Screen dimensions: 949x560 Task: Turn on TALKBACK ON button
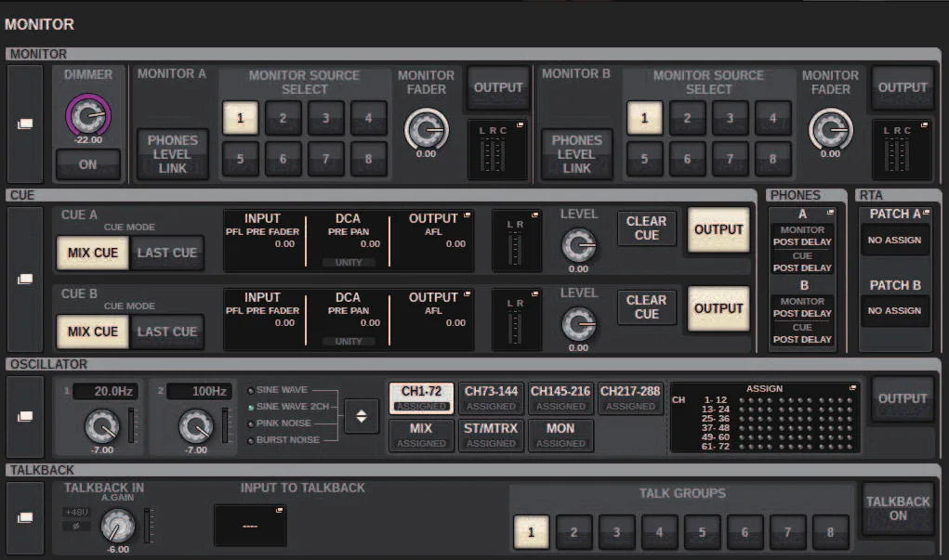(x=898, y=509)
